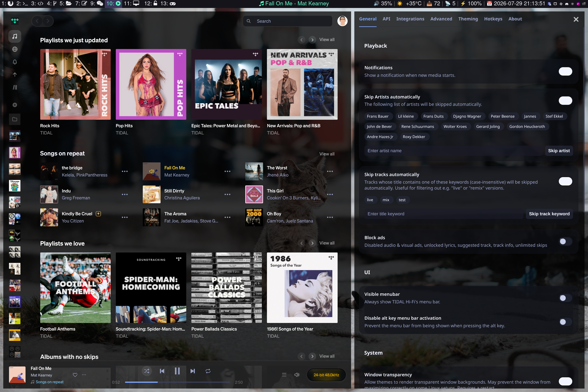Toggle repeat mode in player bar

[208, 371]
